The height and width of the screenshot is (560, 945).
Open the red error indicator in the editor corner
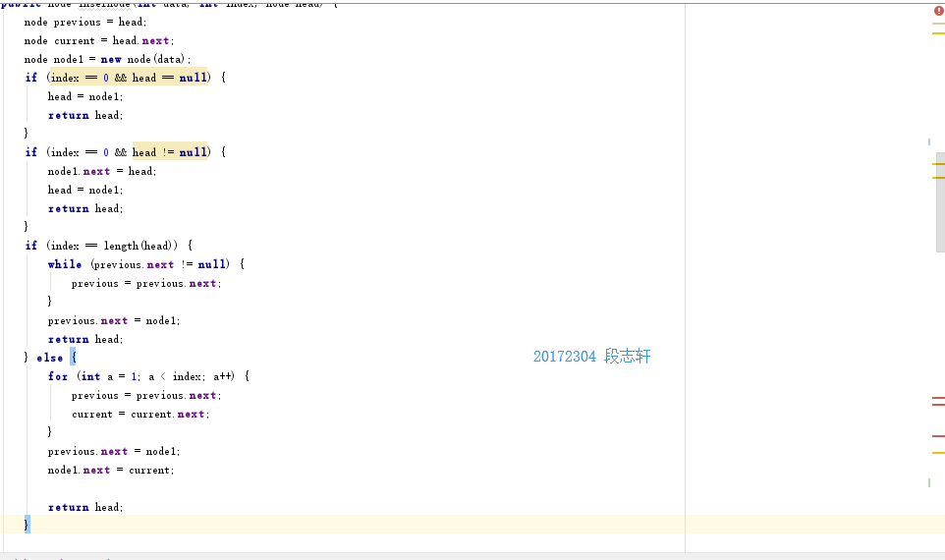(x=938, y=11)
